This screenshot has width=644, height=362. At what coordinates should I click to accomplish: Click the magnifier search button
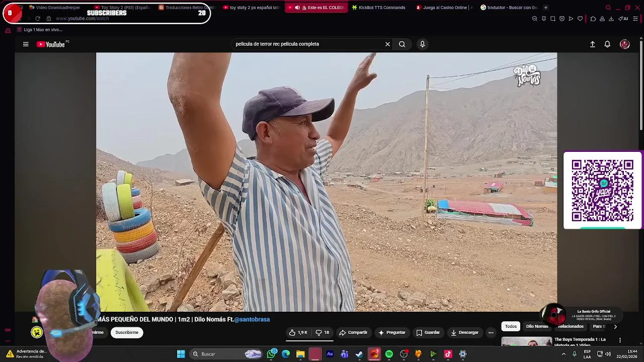coord(402,44)
